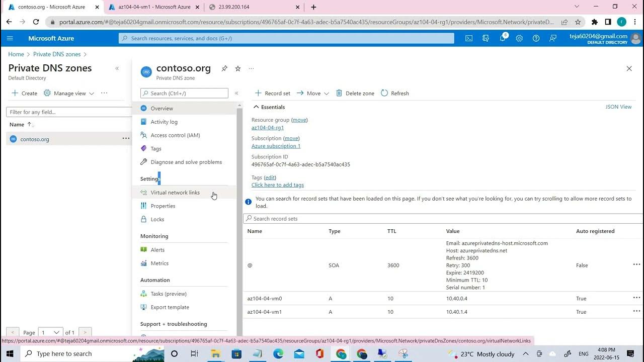Open the feedback icon in the top bar
644x362 pixels.
(553, 38)
